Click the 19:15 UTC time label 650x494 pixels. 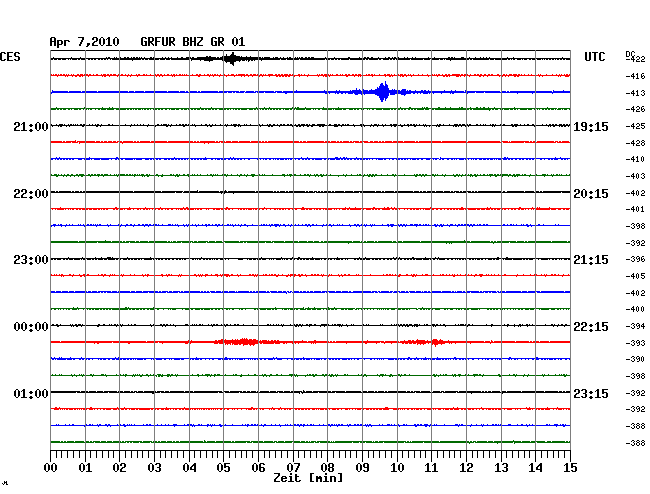coord(591,127)
